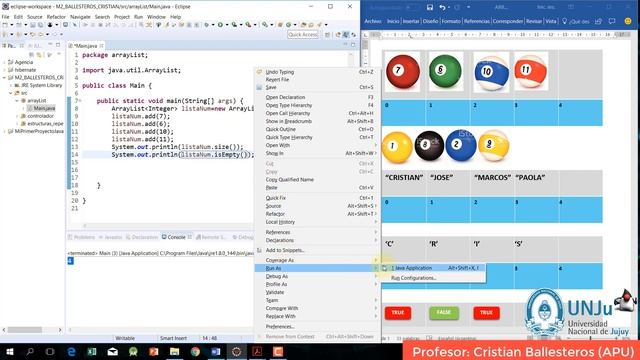Choose Run Configurations... in the submenu

[x=433, y=278]
